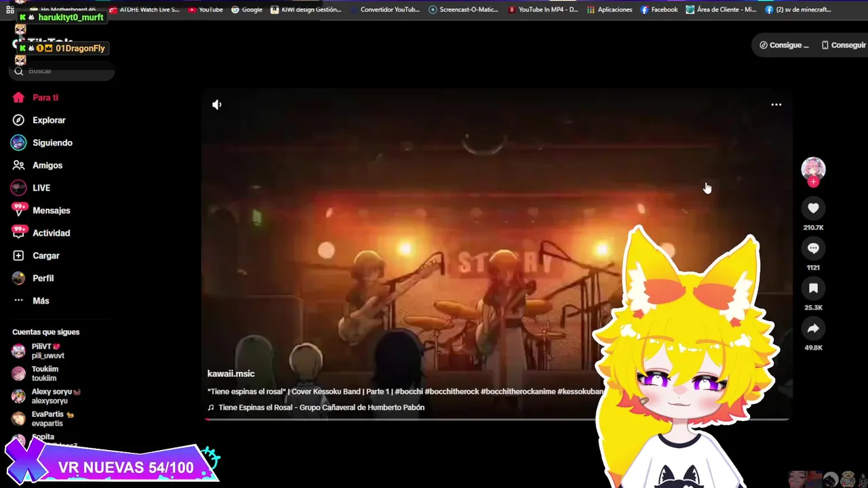Click the #bocchi hashtag
The height and width of the screenshot is (488, 868).
(409, 391)
